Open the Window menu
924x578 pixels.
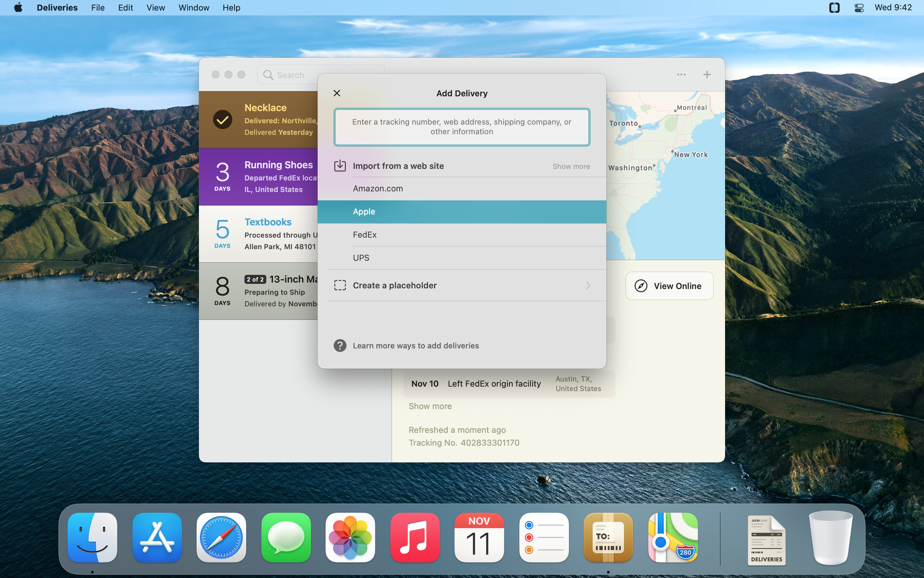pyautogui.click(x=193, y=8)
